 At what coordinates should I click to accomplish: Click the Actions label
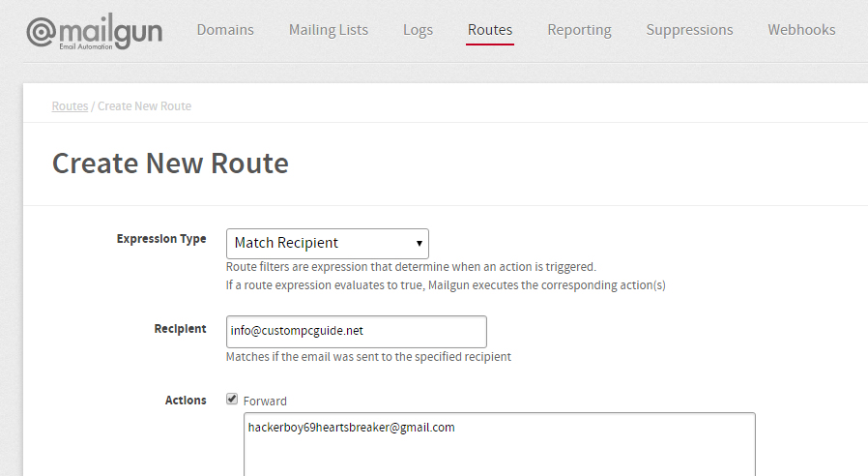[x=186, y=401]
